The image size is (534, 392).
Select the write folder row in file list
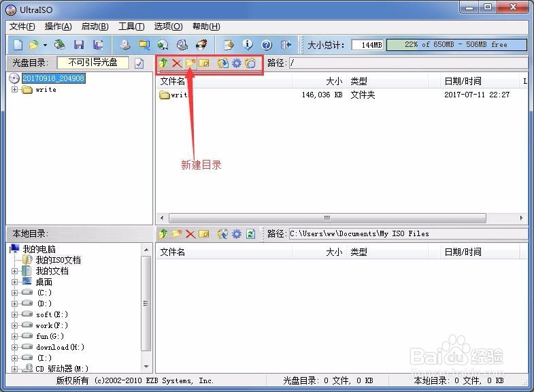click(341, 95)
